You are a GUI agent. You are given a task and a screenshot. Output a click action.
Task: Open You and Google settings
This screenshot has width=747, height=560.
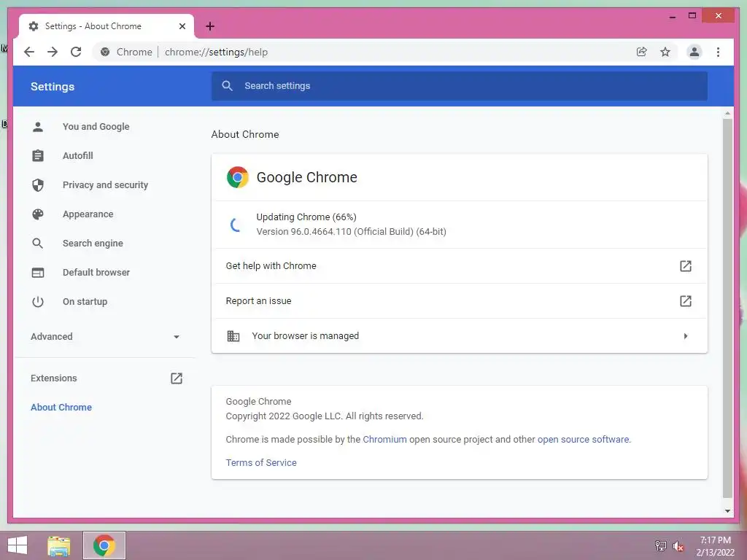(x=96, y=127)
